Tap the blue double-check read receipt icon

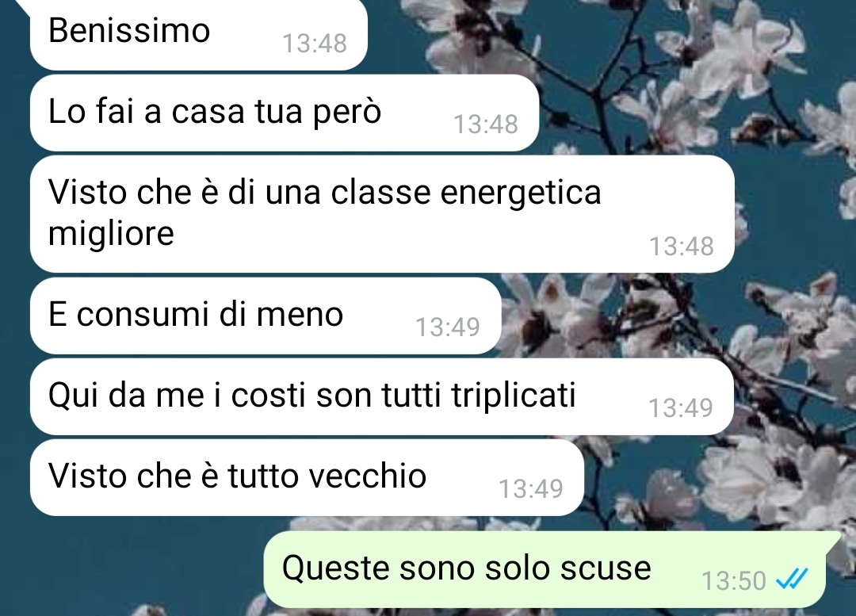792,580
